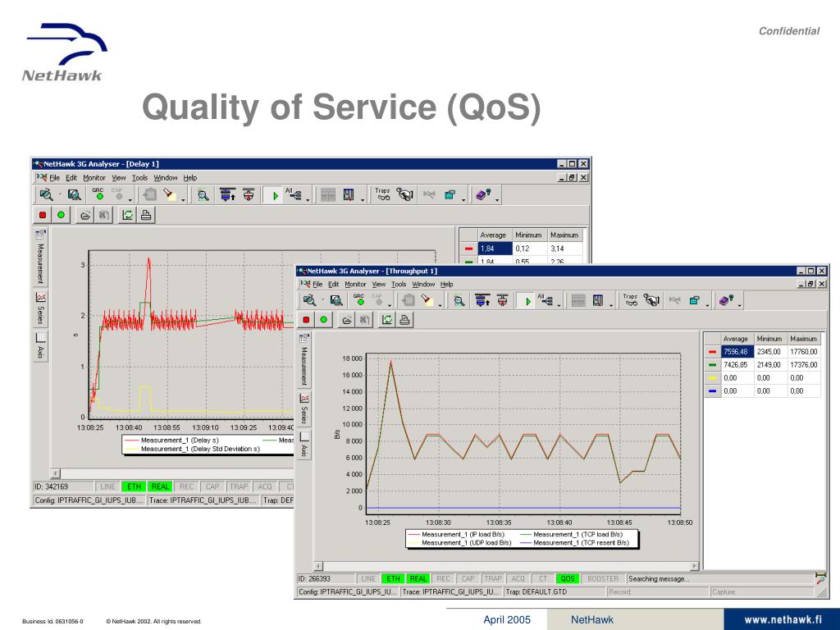The height and width of the screenshot is (630, 840).
Task: Click the green play arrow in Throughput toolbar
Action: click(x=527, y=301)
